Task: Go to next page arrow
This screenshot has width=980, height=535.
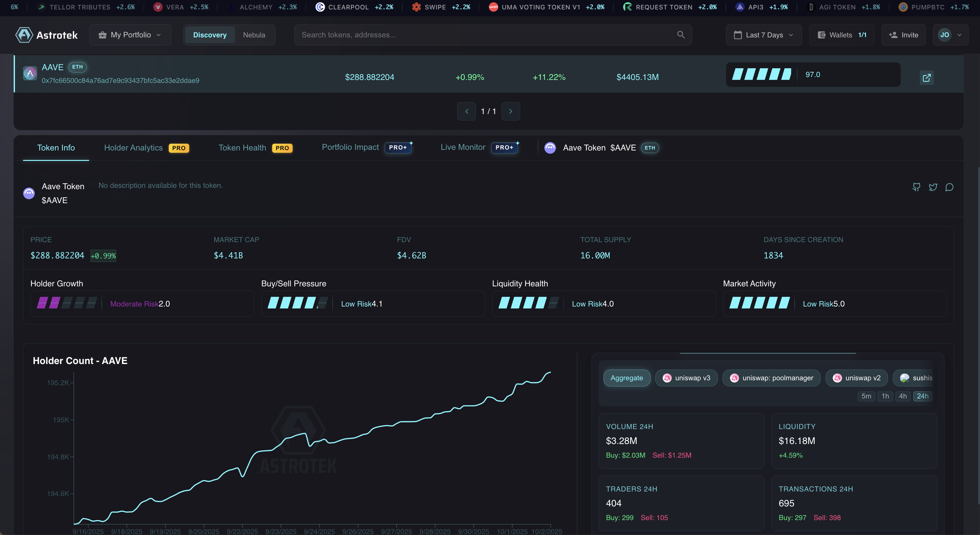Action: tap(510, 111)
